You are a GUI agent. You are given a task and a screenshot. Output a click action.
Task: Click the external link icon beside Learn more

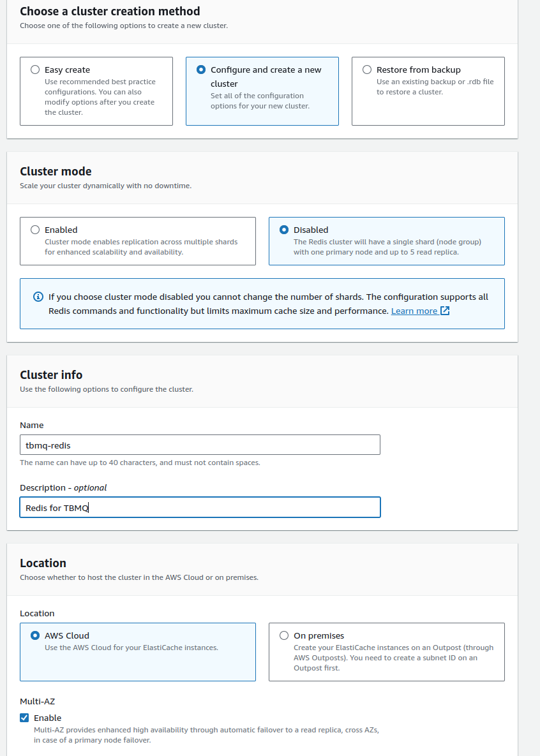click(x=445, y=311)
